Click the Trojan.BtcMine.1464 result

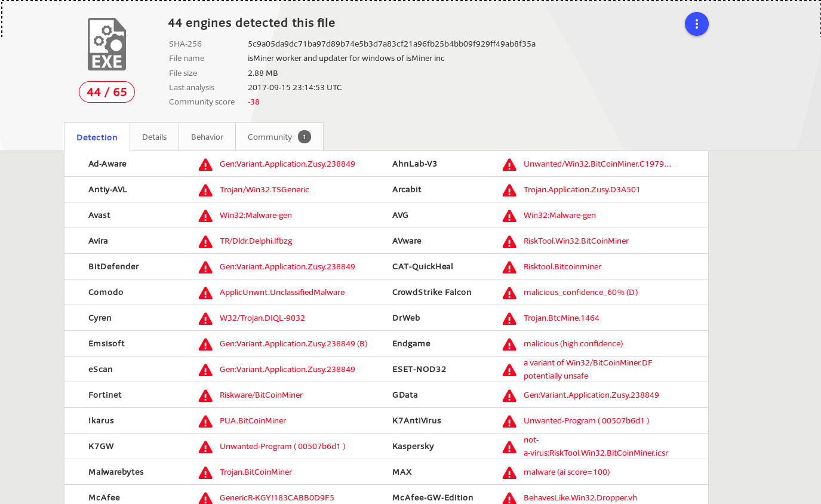tap(561, 318)
